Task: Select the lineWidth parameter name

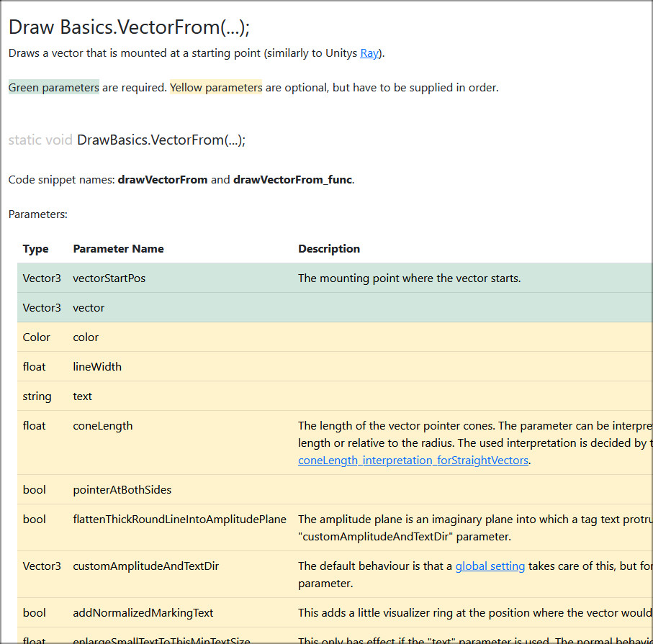Action: click(x=97, y=367)
